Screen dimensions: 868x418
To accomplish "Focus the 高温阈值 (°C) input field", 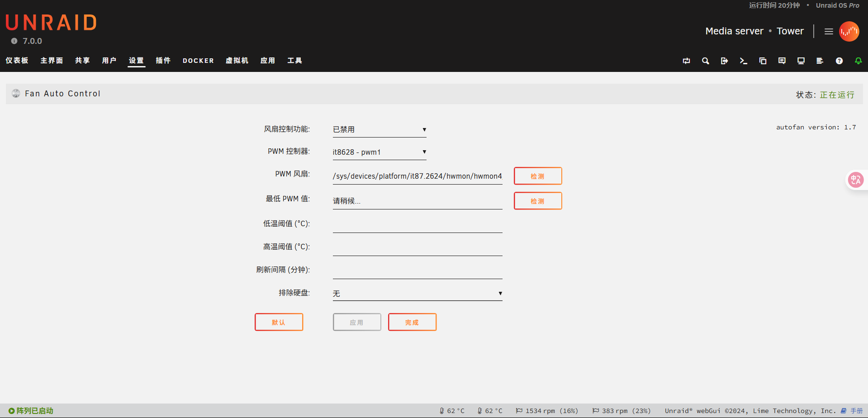I will tap(417, 247).
